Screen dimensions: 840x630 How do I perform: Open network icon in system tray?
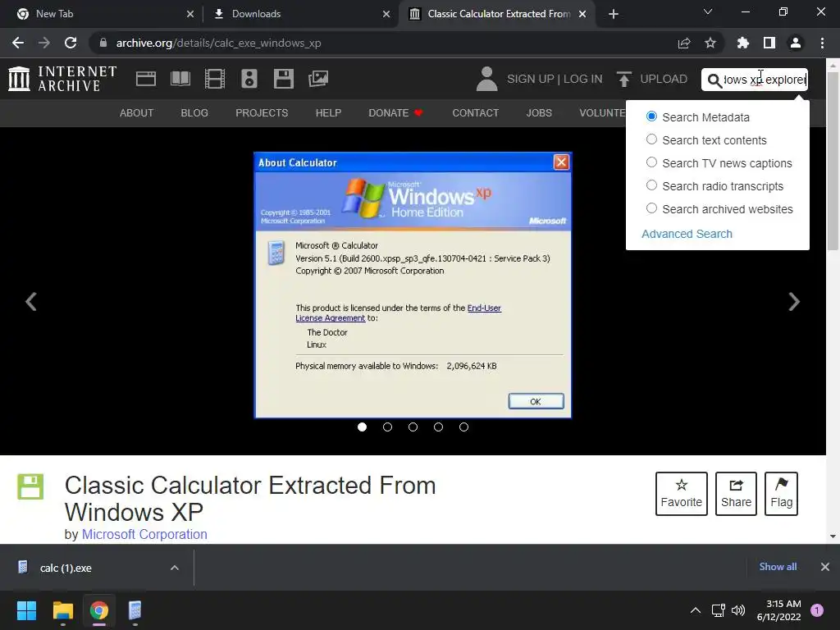coord(718,610)
